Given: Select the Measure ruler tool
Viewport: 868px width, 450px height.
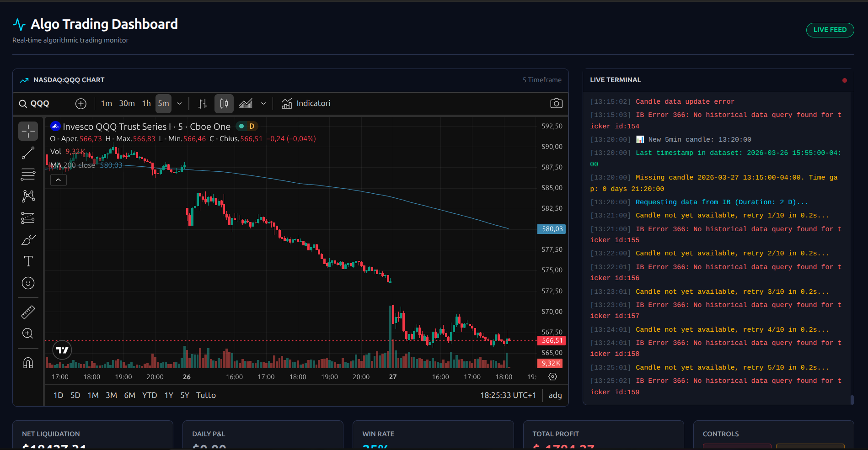Looking at the screenshot, I should tap(28, 312).
